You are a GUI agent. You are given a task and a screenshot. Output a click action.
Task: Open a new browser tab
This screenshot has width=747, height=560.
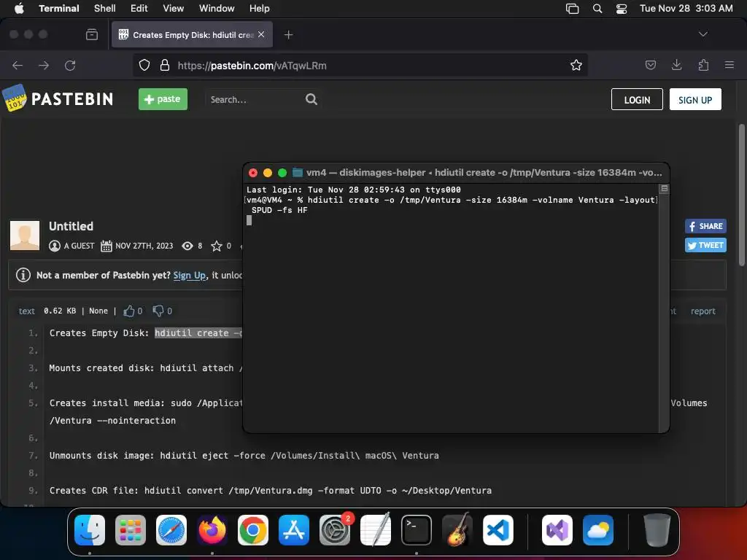(288, 35)
